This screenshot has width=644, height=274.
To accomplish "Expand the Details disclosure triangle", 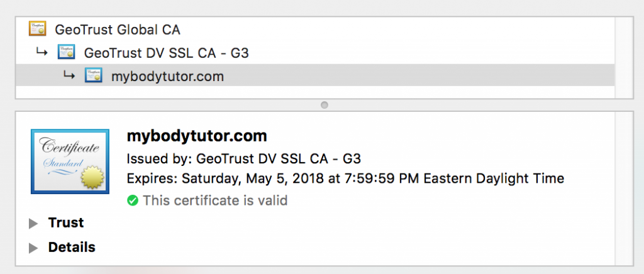I will point(33,248).
